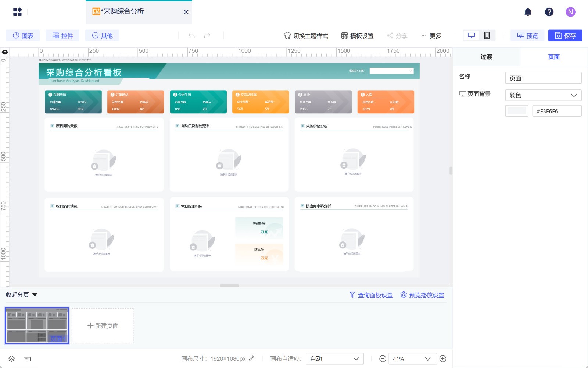Select the 订单确认 summary card
Viewport: 588px width, 368px height.
(136, 102)
